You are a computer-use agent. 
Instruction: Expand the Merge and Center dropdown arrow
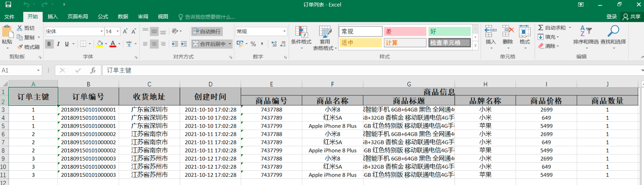pos(230,44)
